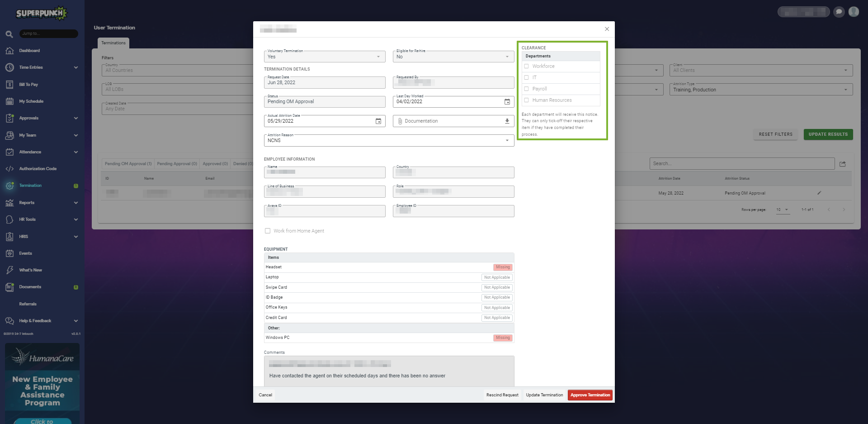Open the Voluntary Termination dropdown
Image resolution: width=868 pixels, height=424 pixels.
click(325, 57)
